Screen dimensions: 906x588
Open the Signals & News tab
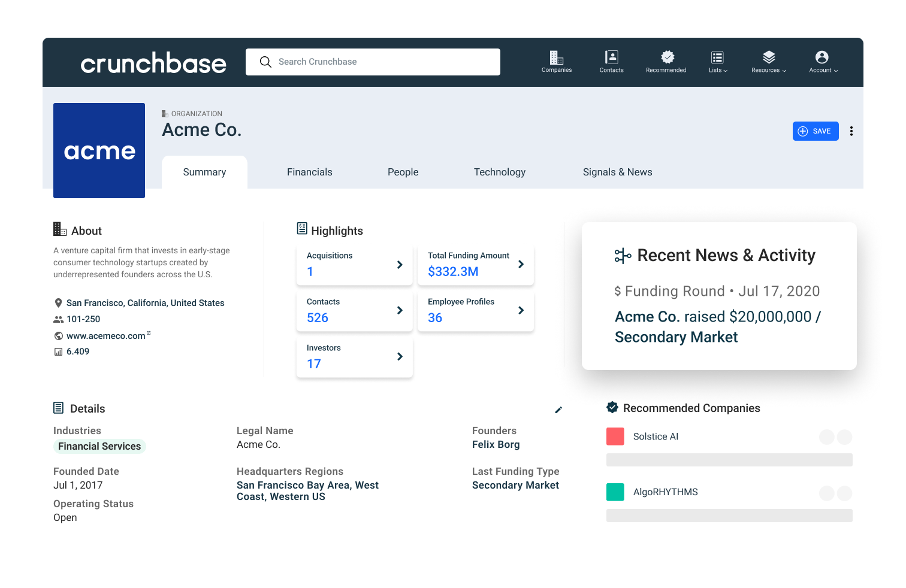coord(617,172)
